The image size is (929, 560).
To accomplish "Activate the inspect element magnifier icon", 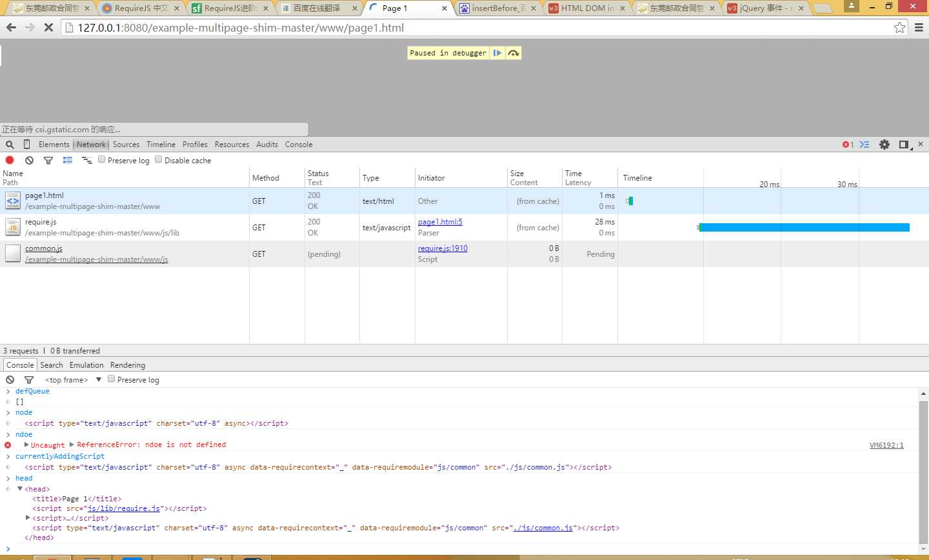I will coord(10,145).
